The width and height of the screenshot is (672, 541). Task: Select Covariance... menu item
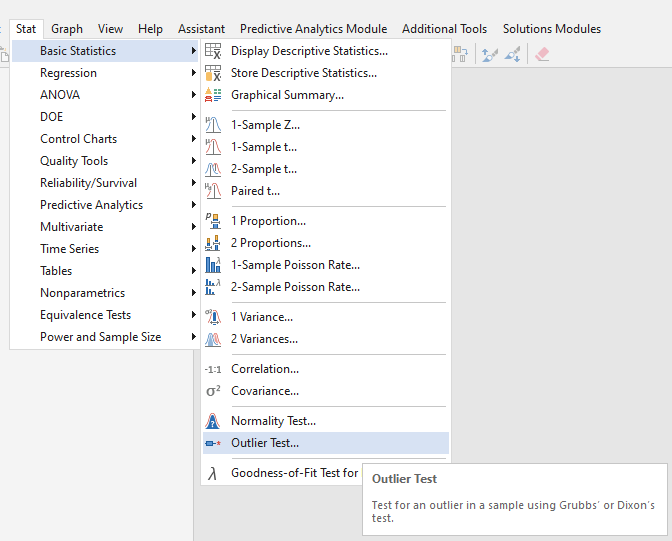point(326,391)
